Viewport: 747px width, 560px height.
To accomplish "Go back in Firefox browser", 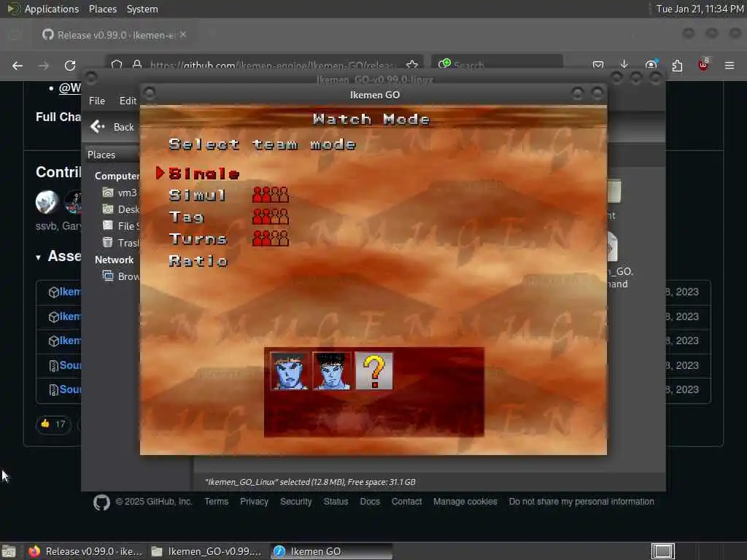I will click(x=18, y=66).
